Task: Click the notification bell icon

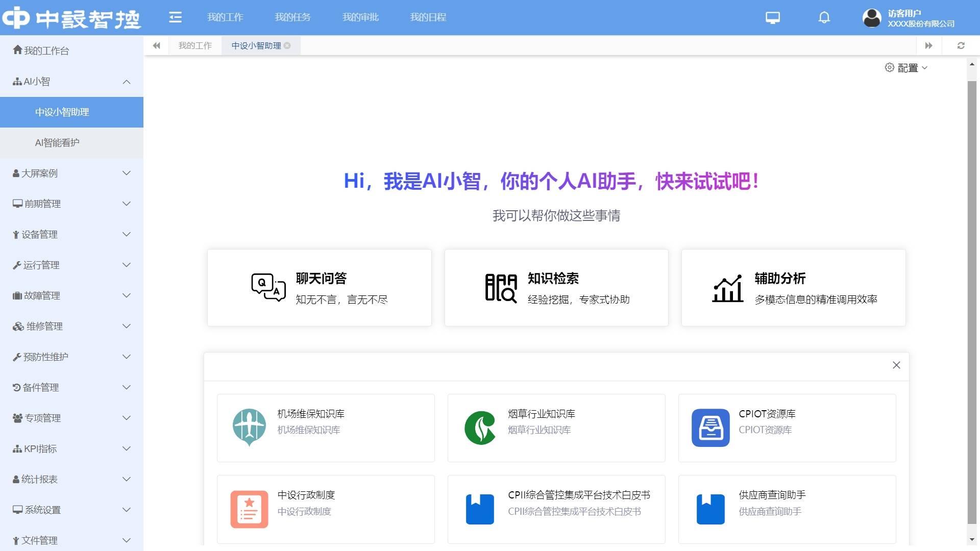Action: pos(823,17)
